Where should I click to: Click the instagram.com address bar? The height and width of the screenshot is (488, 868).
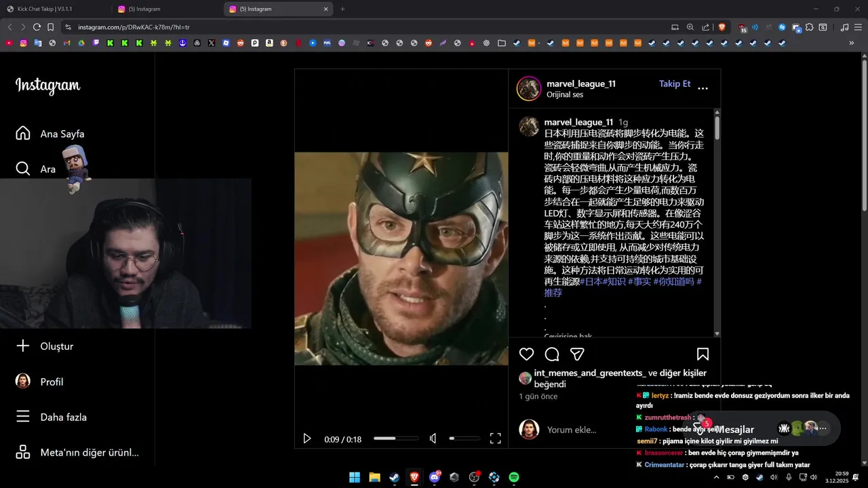click(366, 27)
